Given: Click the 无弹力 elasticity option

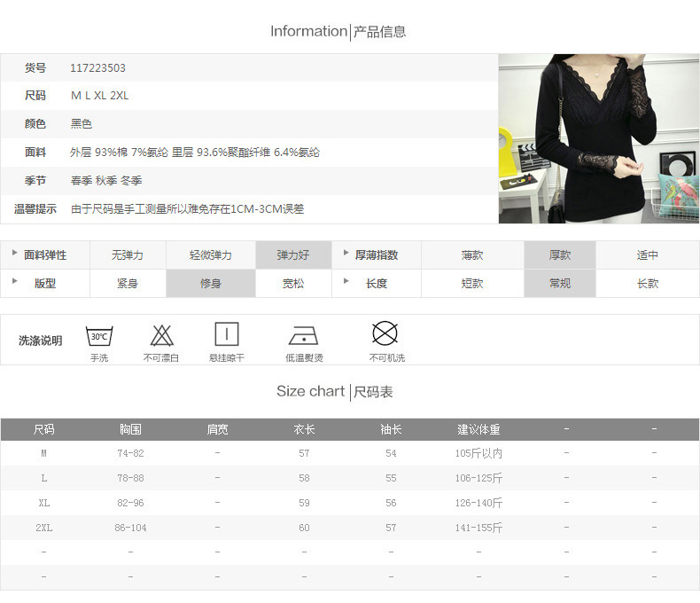Looking at the screenshot, I should tap(128, 255).
